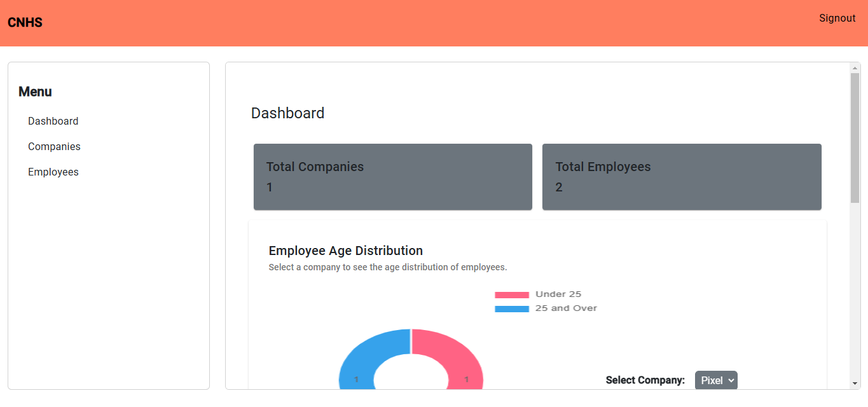Open Companies from the side menu
Screen dimensions: 868x407
54,146
